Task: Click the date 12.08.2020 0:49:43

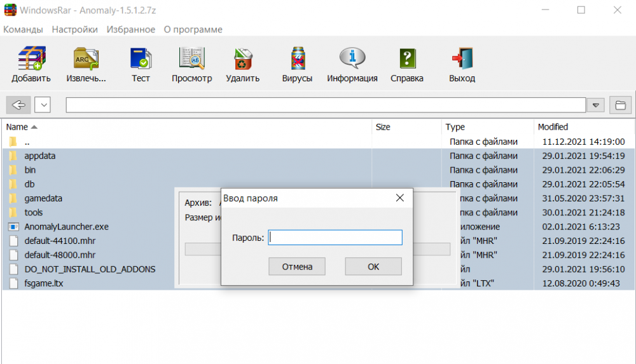Action: coord(581,283)
